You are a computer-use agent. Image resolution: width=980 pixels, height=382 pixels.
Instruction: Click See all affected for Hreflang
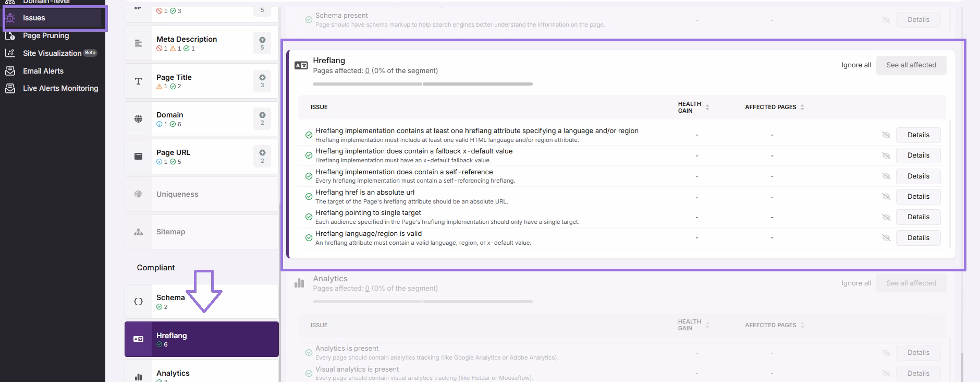911,65
